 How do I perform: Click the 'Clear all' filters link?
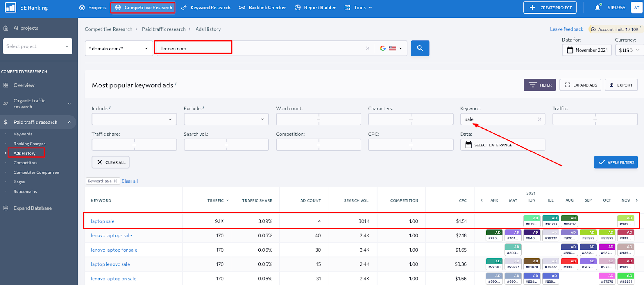pyautogui.click(x=130, y=181)
